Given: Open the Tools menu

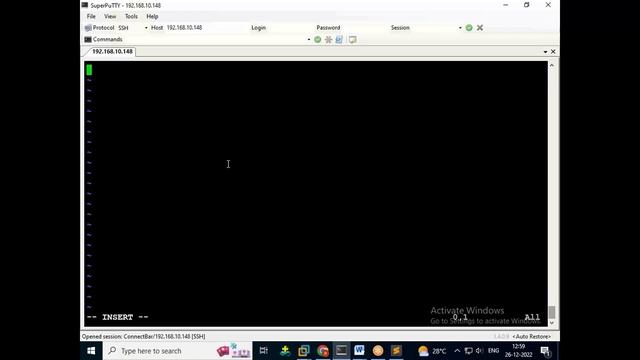Looking at the screenshot, I should coord(131,16).
